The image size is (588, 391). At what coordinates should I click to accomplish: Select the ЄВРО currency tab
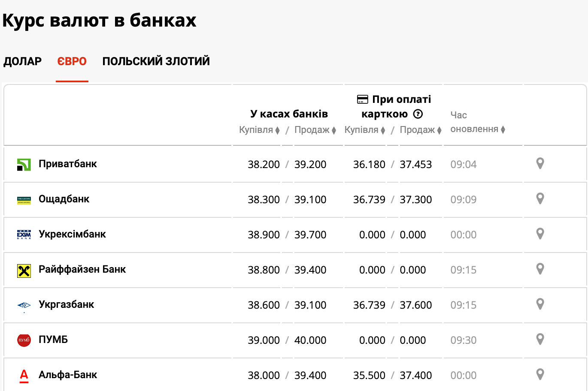tap(72, 61)
